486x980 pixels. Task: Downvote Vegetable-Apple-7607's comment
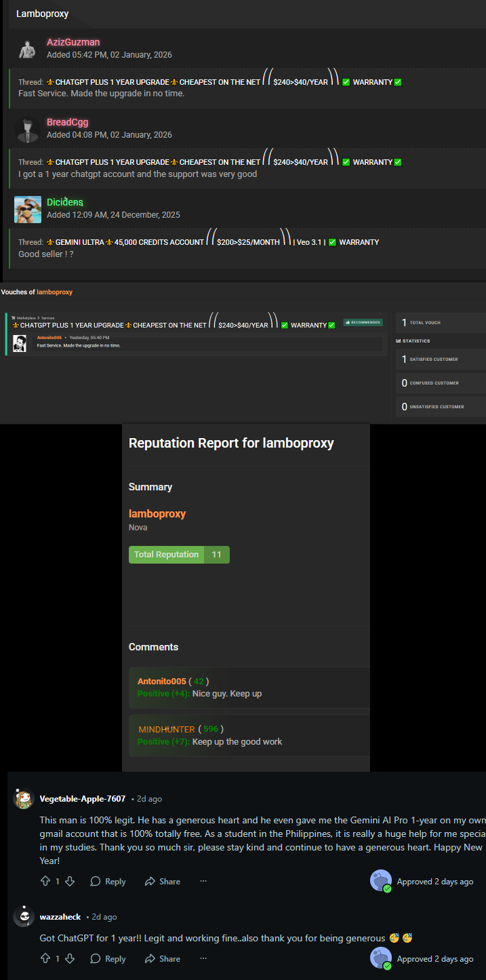69,882
